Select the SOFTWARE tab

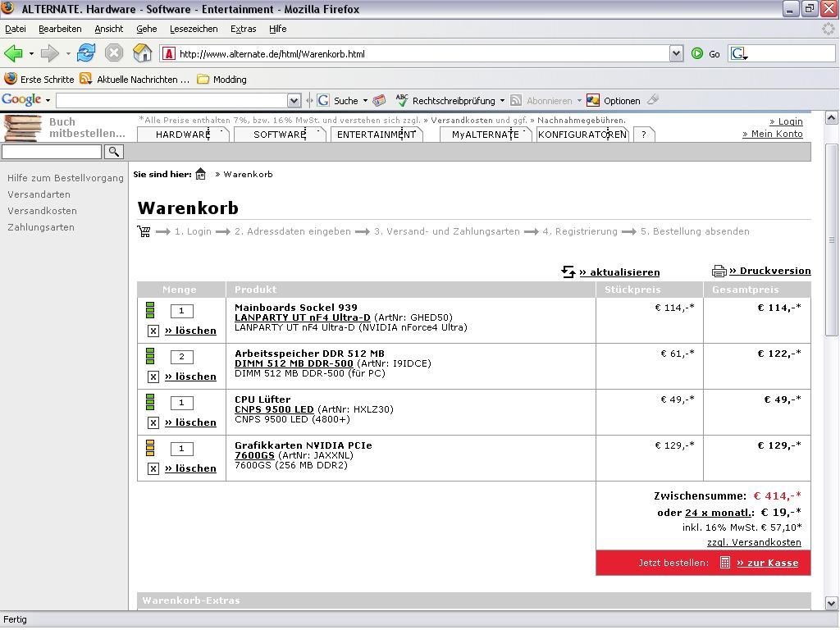click(x=281, y=135)
